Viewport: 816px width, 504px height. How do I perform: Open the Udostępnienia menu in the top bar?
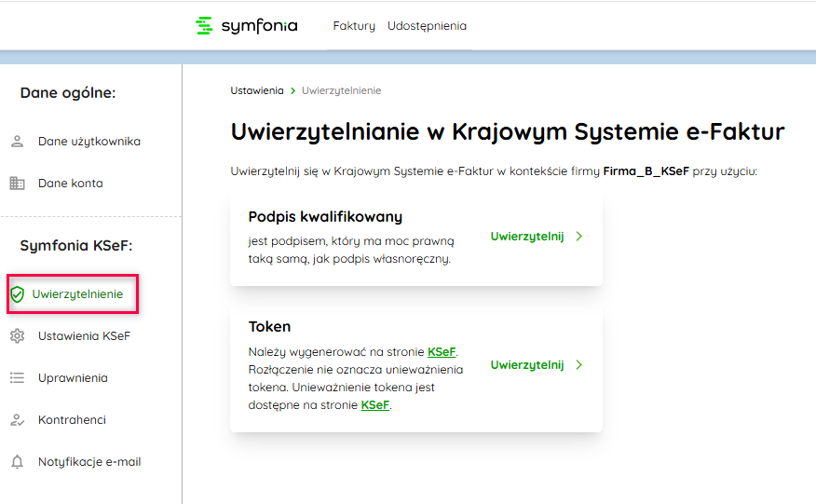click(427, 26)
